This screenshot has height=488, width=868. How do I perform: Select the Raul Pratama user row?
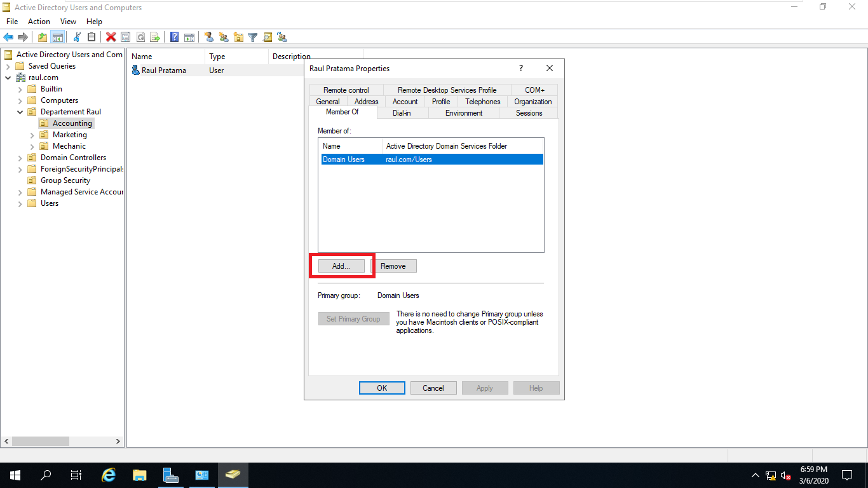(217, 71)
